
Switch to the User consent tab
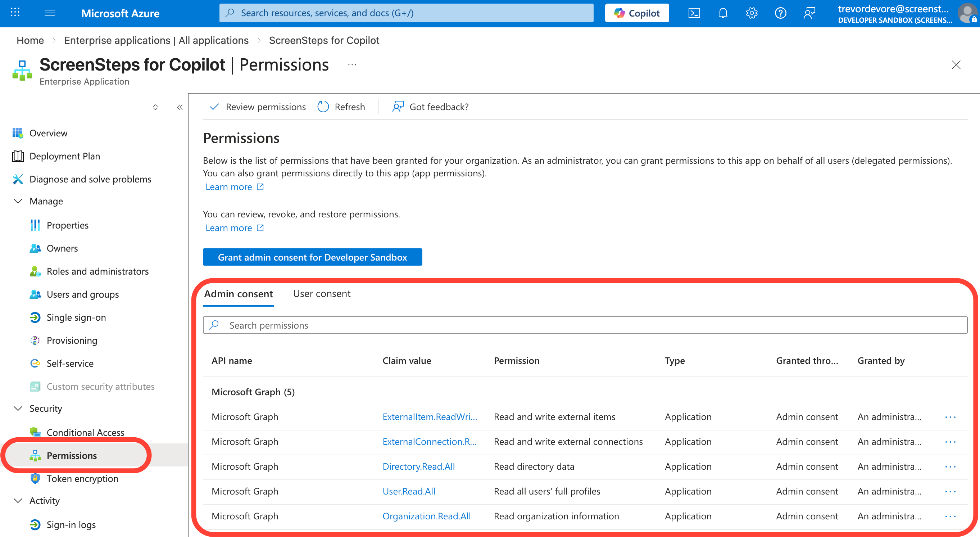pyautogui.click(x=322, y=293)
